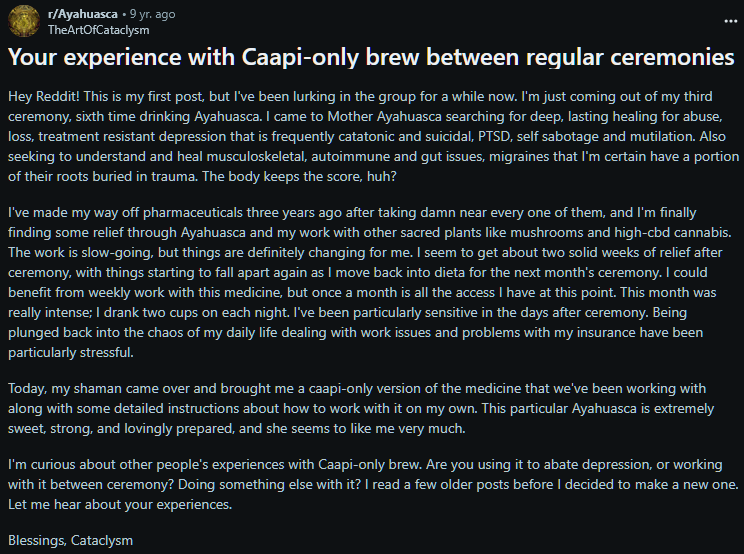Click the paragraph starting "Today, my shaman"
Image resolution: width=744 pixels, height=554 pixels.
click(x=371, y=407)
